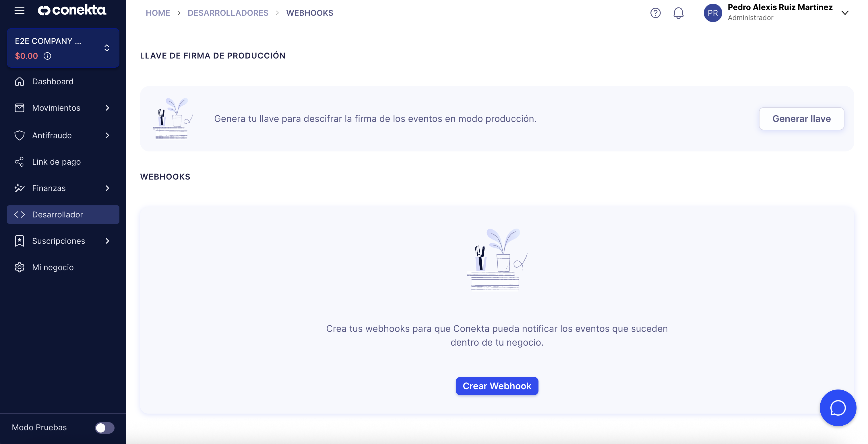Open Link de pago menu item

pos(63,161)
